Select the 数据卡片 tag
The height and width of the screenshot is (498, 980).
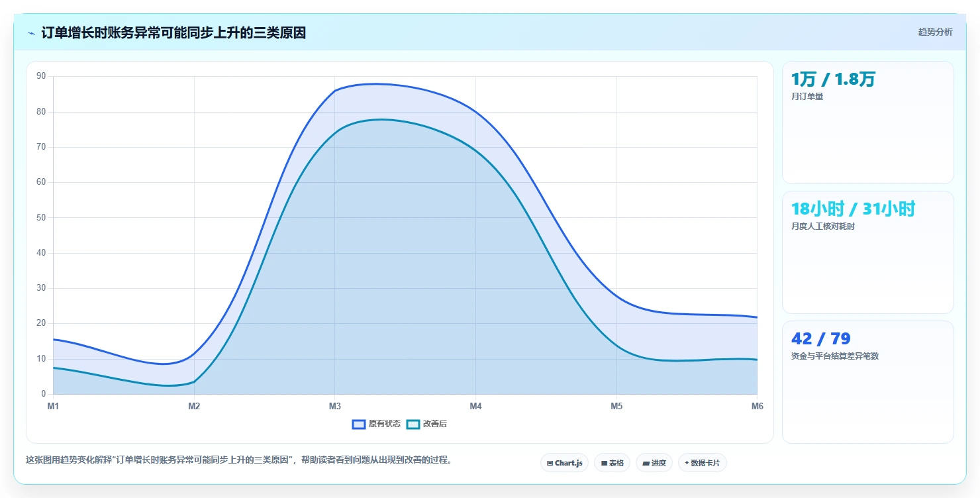click(703, 463)
